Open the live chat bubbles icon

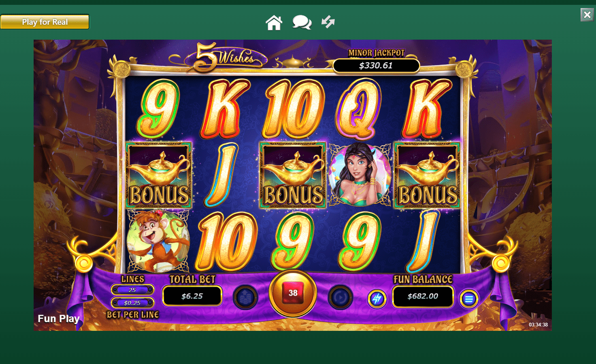(302, 23)
